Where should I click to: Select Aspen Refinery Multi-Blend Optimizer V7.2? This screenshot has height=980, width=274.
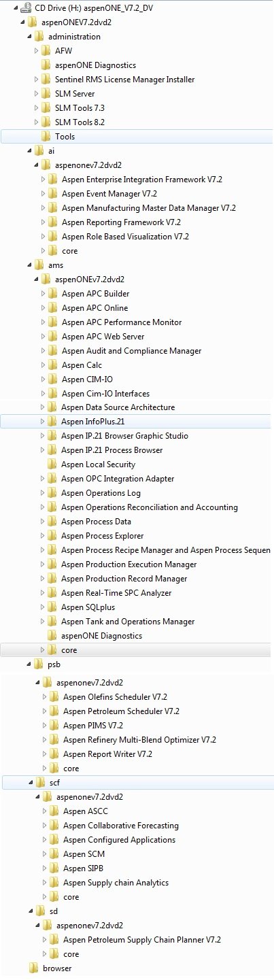[139, 740]
